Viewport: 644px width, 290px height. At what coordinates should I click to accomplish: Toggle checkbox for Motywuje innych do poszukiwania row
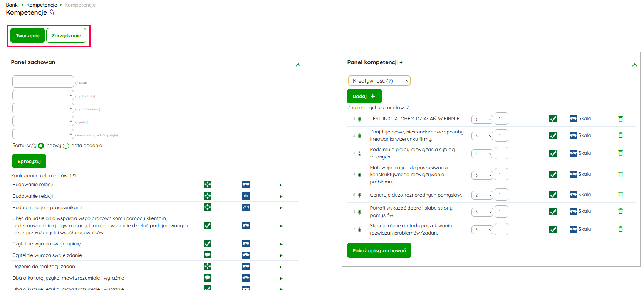tap(553, 175)
